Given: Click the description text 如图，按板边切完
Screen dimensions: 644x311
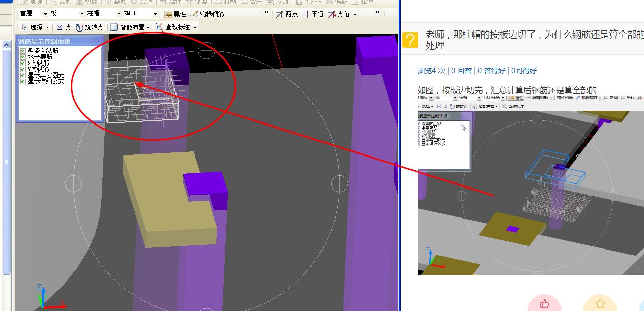Looking at the screenshot, I should (507, 90).
